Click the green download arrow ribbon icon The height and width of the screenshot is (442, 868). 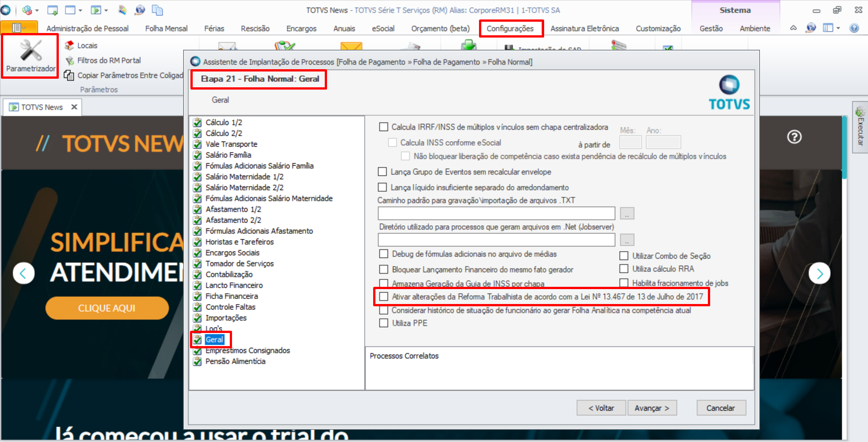[469, 45]
